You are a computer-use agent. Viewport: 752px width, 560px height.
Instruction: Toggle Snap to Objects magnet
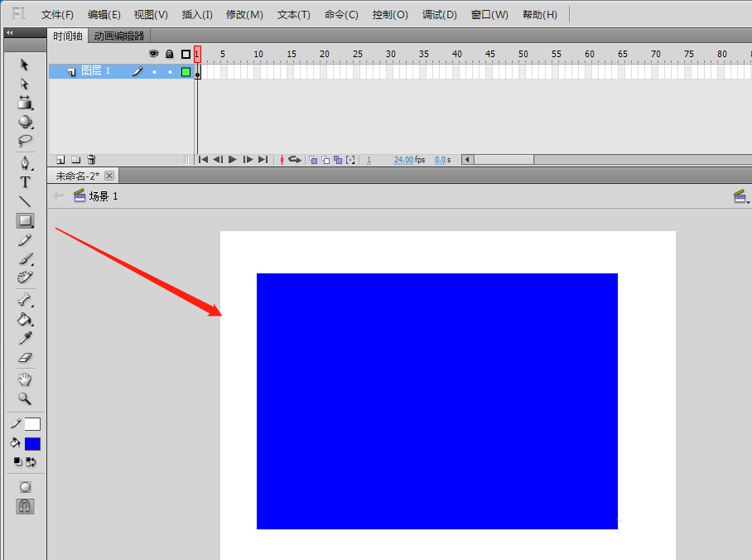click(25, 506)
